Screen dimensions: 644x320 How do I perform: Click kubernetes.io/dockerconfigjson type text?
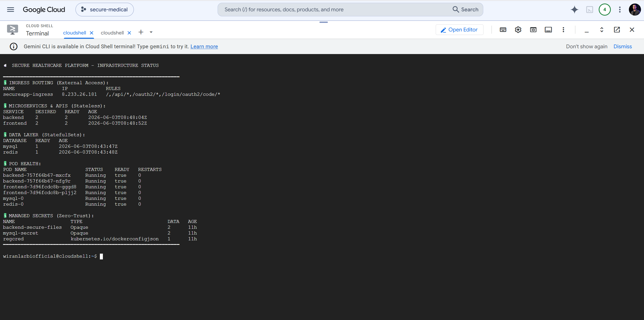coord(115,239)
